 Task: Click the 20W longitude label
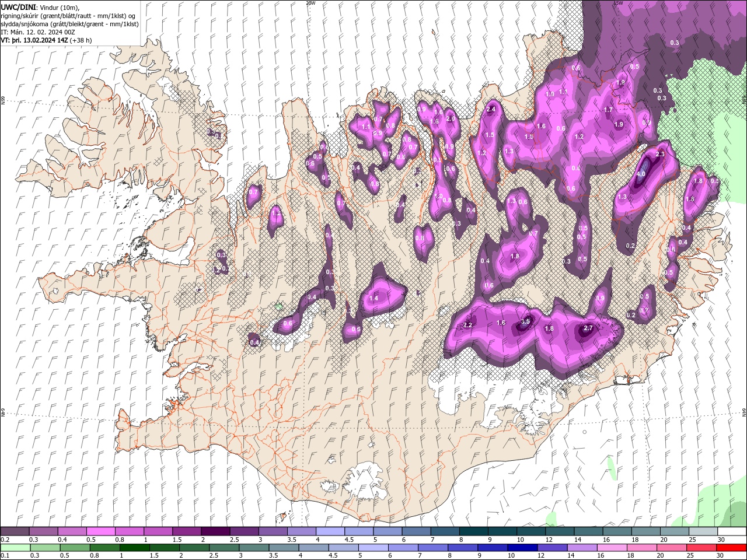click(310, 3)
